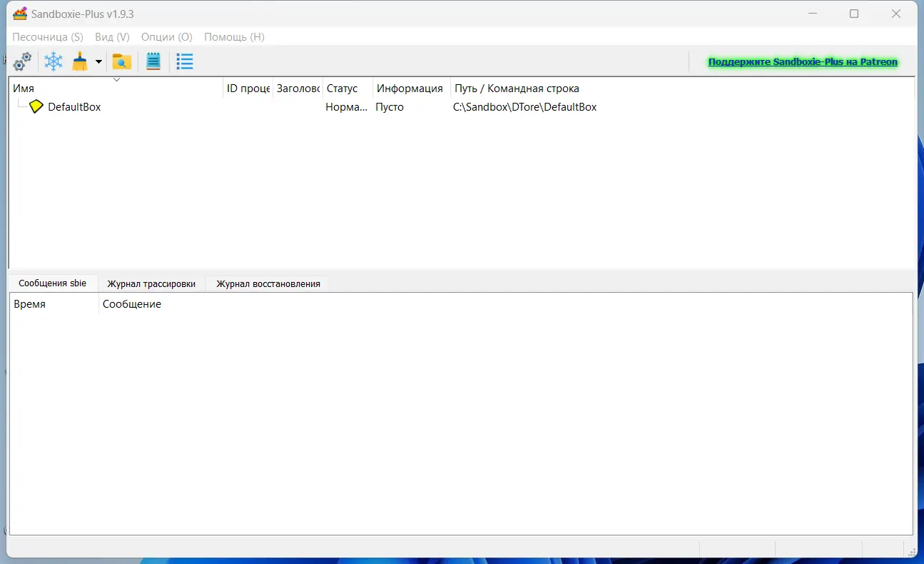Click the resize grip in status bar corner
Viewport: 924px width, 564px height.
912,551
